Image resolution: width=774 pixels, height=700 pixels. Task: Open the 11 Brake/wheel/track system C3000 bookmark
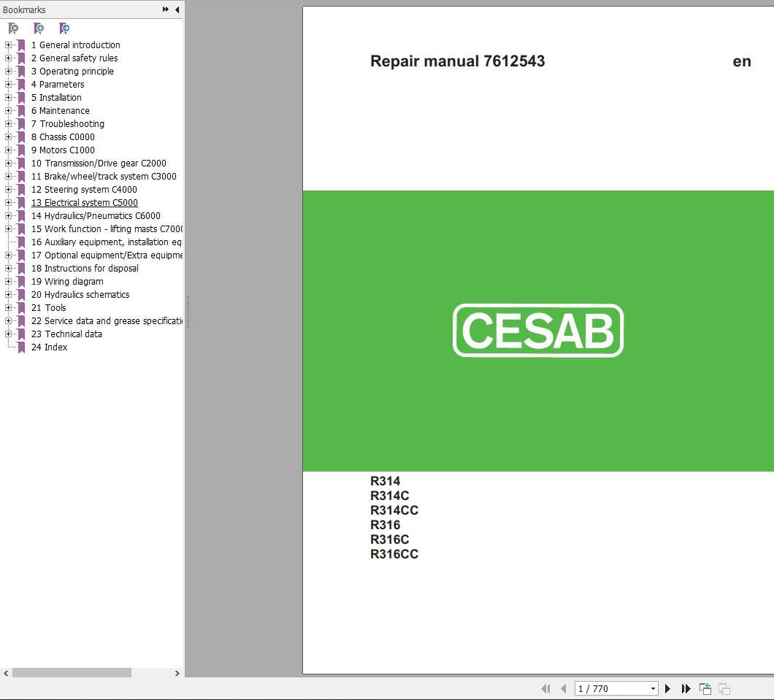pyautogui.click(x=104, y=176)
